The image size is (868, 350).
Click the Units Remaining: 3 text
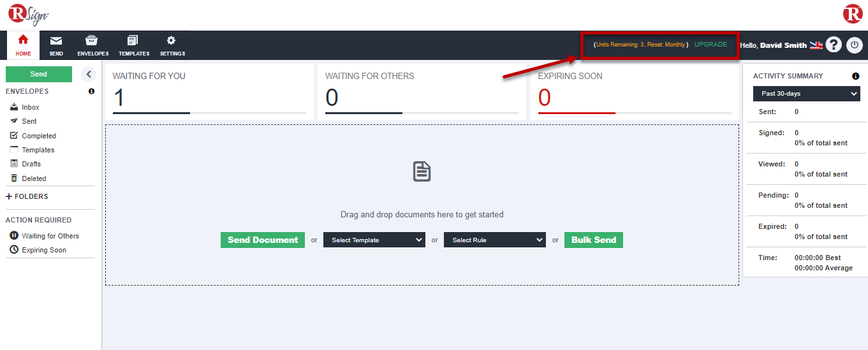(x=620, y=45)
